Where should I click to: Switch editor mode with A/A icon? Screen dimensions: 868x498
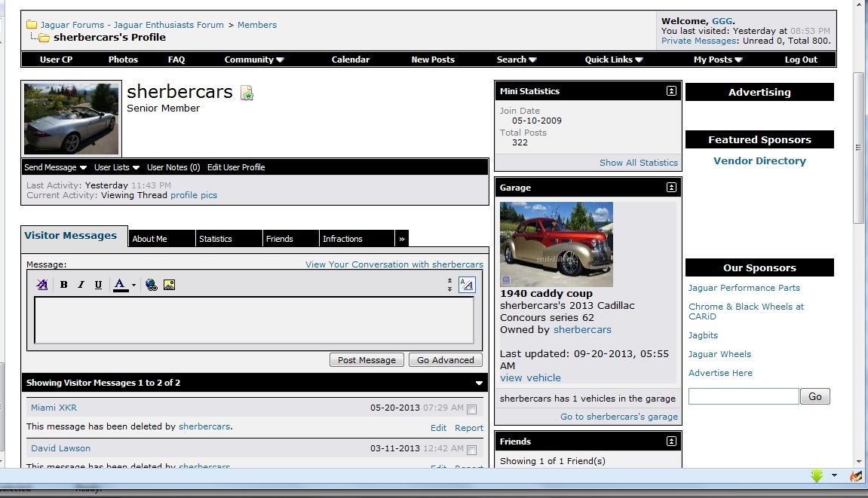click(x=467, y=285)
